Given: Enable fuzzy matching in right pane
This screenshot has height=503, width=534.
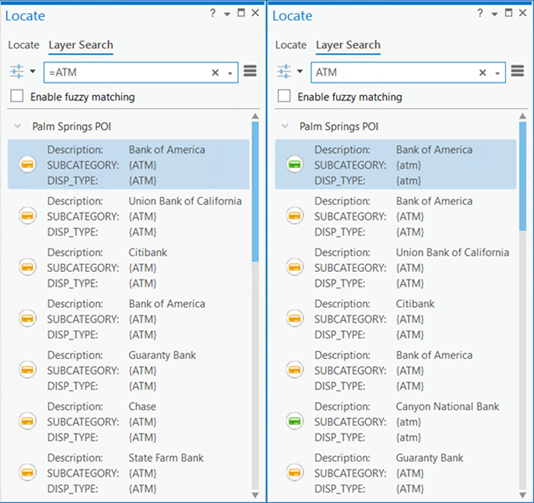Looking at the screenshot, I should coord(284,96).
